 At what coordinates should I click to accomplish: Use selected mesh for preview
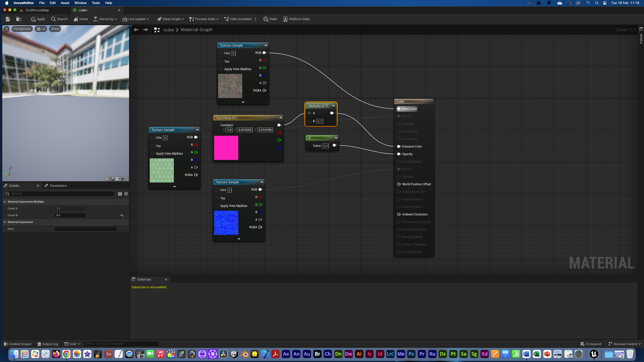(x=126, y=179)
